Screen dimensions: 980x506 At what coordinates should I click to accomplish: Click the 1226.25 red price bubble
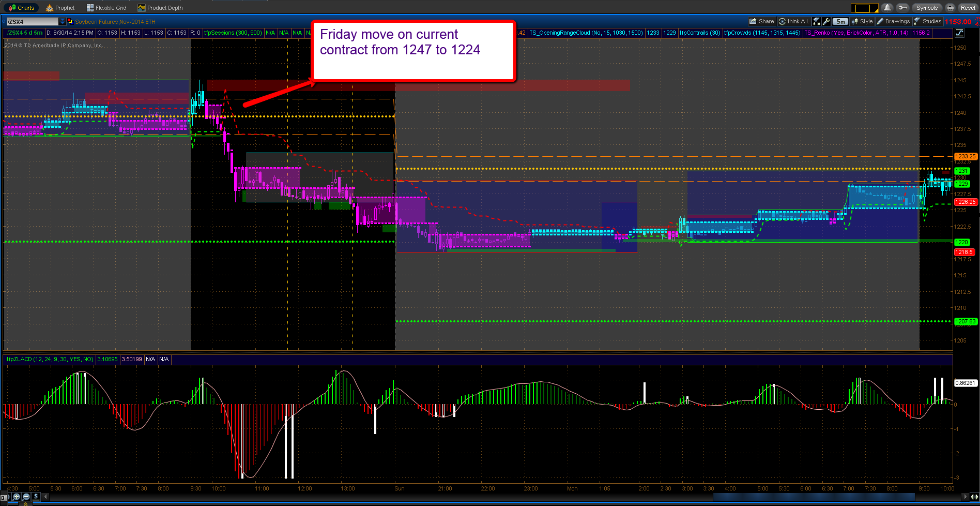pos(965,202)
